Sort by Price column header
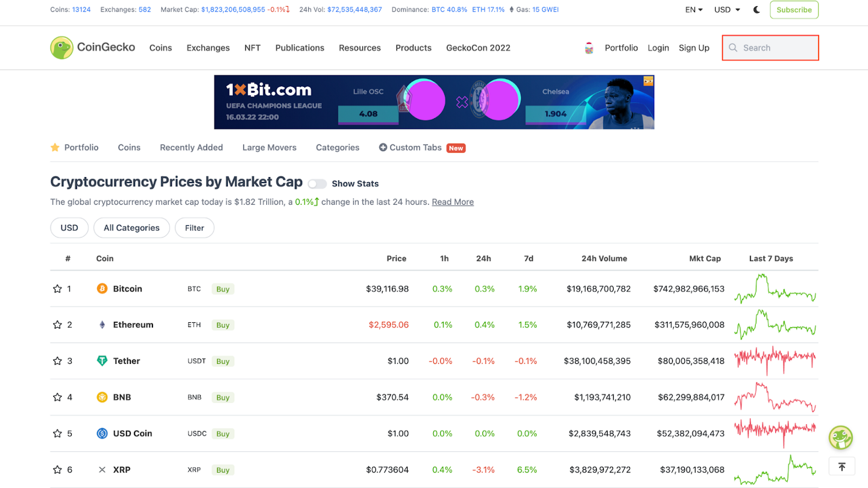868x488 pixels. [396, 258]
